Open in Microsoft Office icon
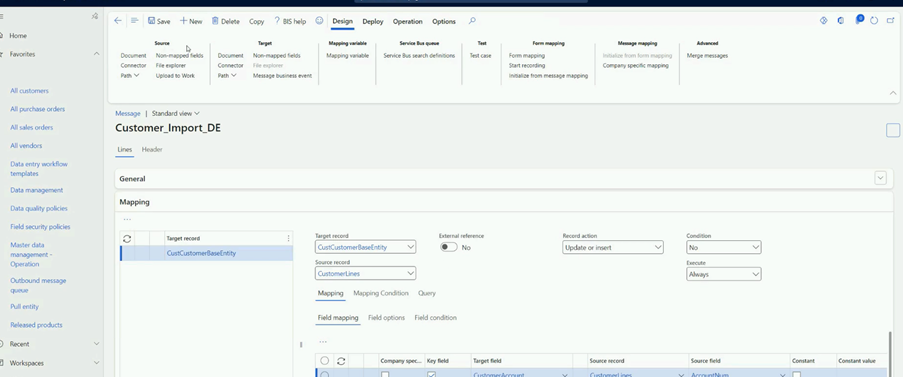Image resolution: width=903 pixels, height=377 pixels. (841, 21)
